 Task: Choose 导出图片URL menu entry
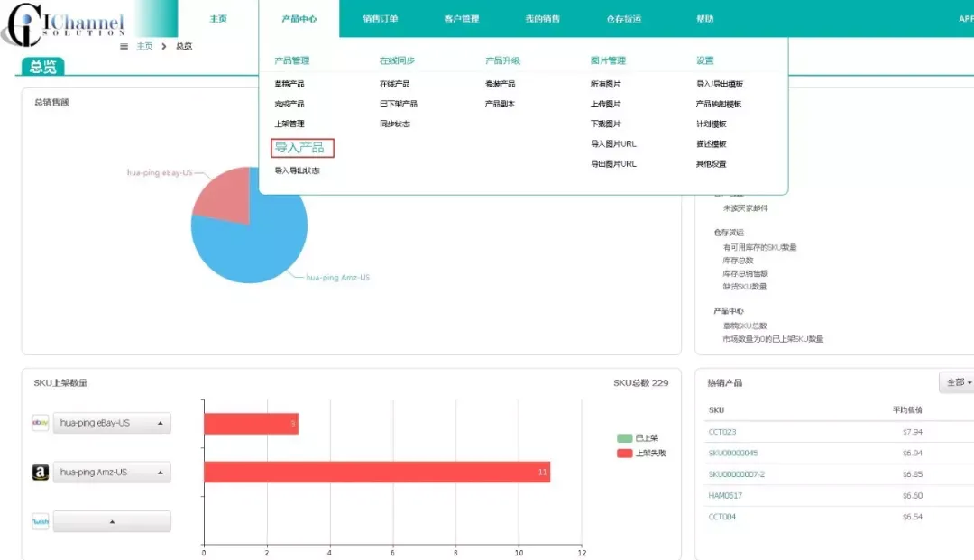pyautogui.click(x=613, y=163)
